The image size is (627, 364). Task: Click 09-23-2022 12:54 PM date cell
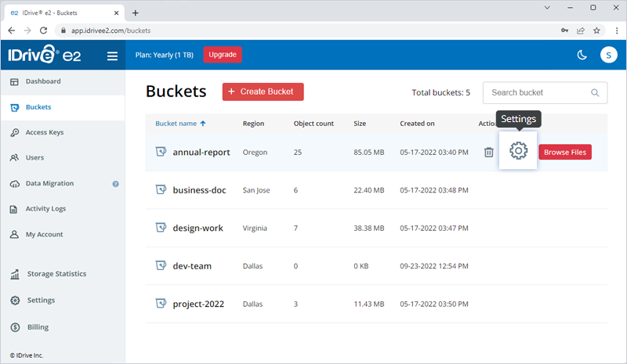pos(434,266)
